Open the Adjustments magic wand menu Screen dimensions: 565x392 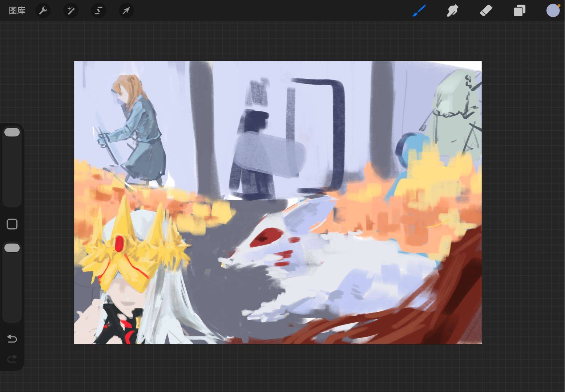[x=71, y=11]
